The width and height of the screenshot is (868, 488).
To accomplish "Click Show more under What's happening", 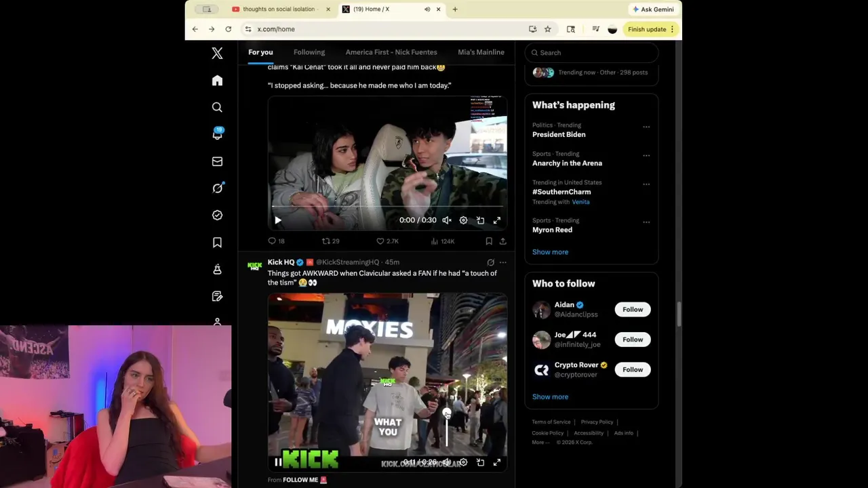I will point(550,252).
